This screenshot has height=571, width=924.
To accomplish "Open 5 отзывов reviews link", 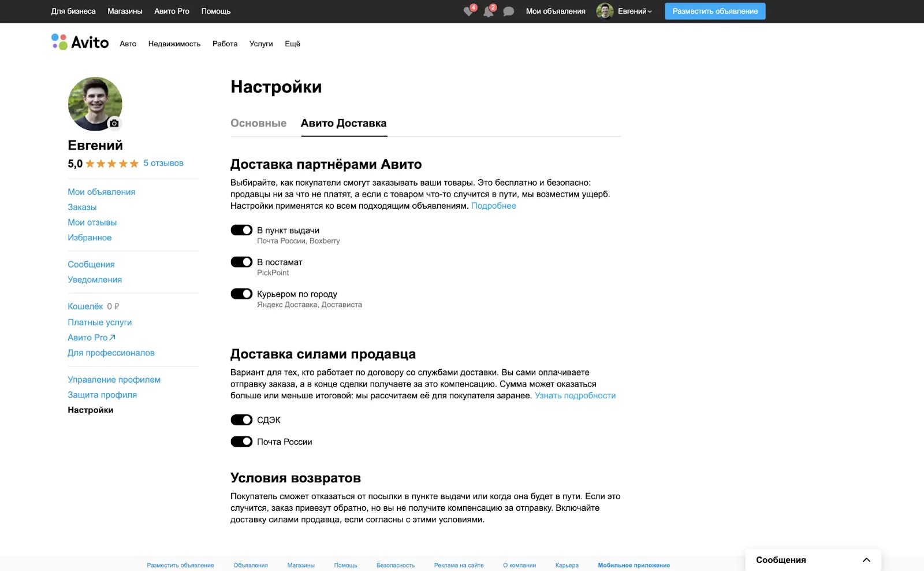I will [x=163, y=163].
